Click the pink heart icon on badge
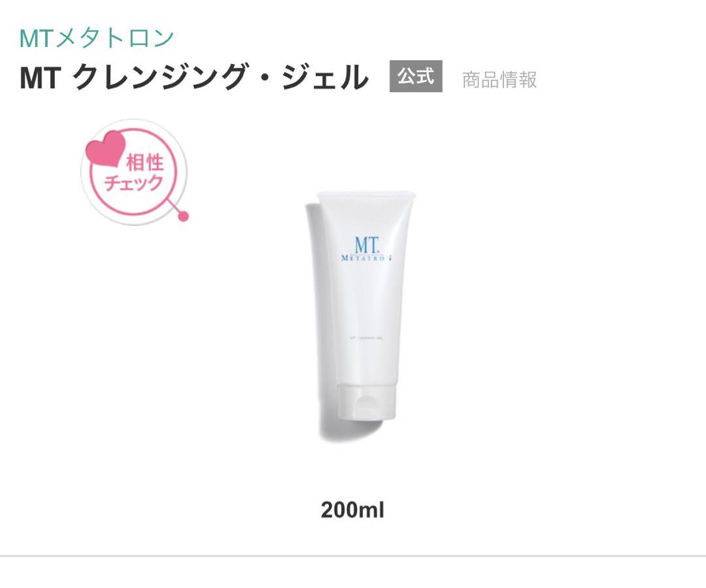 point(105,148)
